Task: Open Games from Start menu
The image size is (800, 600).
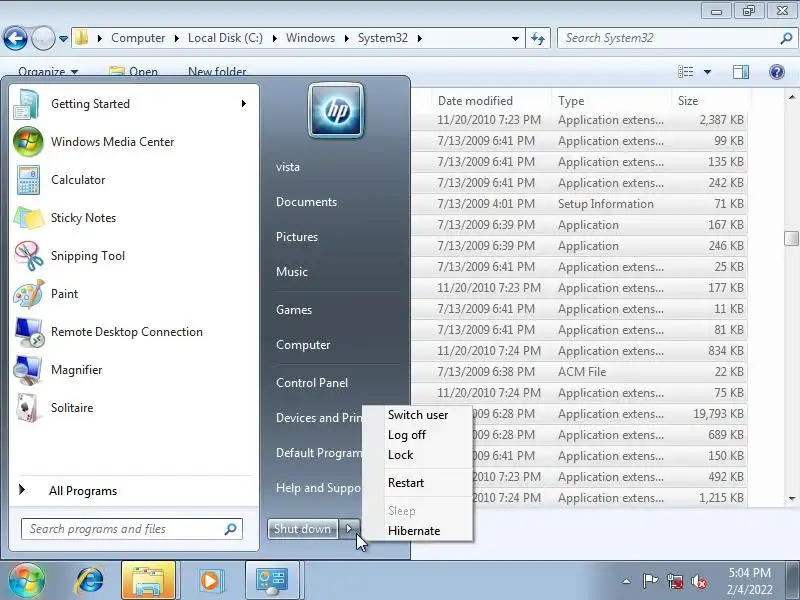Action: (x=293, y=310)
